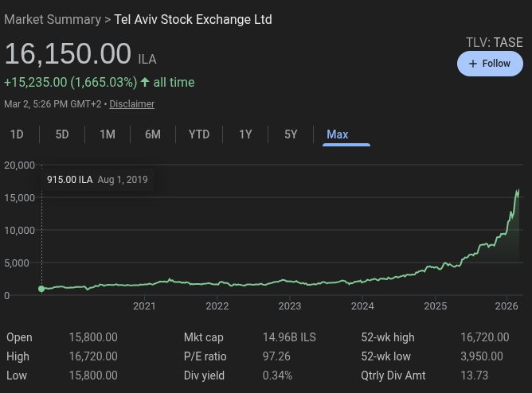Viewport: 532px width, 393px height.
Task: Switch chart to 6M range
Action: 153,134
